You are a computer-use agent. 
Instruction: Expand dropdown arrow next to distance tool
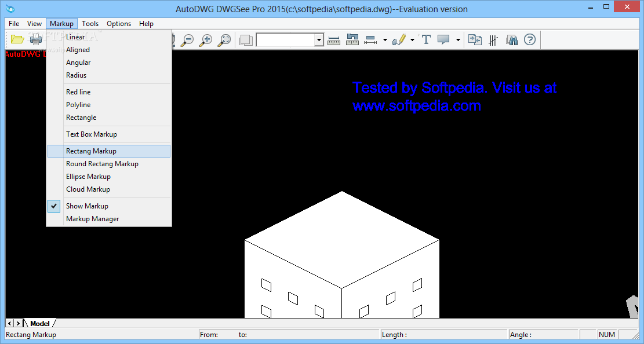pos(385,40)
